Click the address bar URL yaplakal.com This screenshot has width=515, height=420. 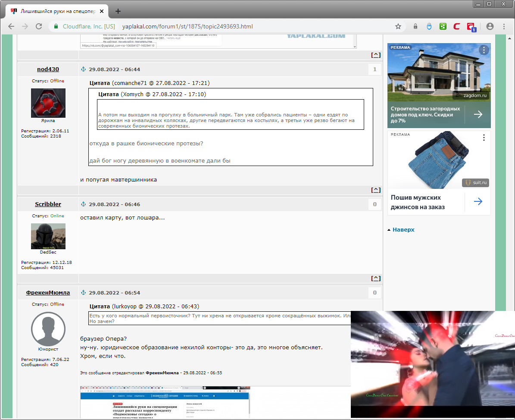point(187,26)
